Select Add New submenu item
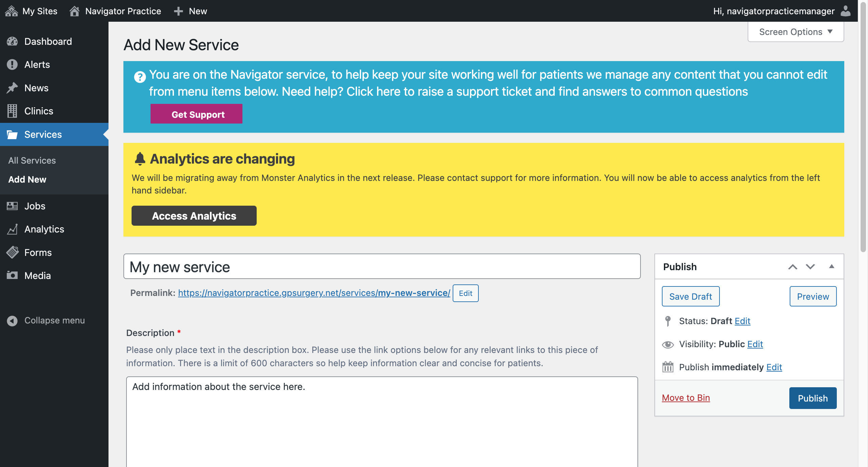This screenshot has height=467, width=868. point(27,180)
